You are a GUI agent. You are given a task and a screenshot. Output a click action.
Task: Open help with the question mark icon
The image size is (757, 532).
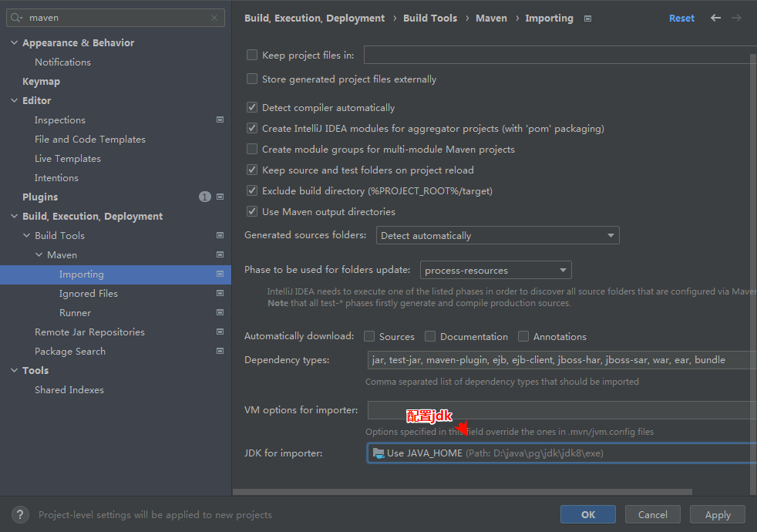click(20, 514)
